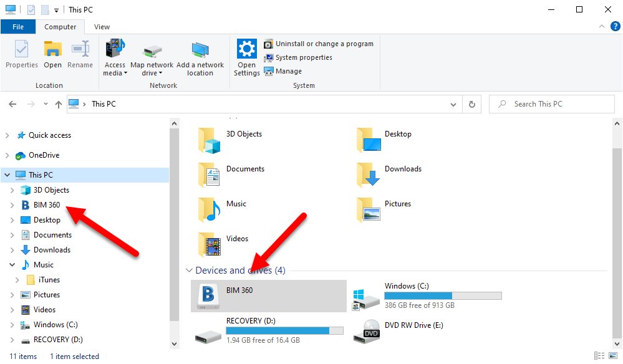Screen dimensions: 623x364
Task: Refresh the This PC view
Action: 471,104
